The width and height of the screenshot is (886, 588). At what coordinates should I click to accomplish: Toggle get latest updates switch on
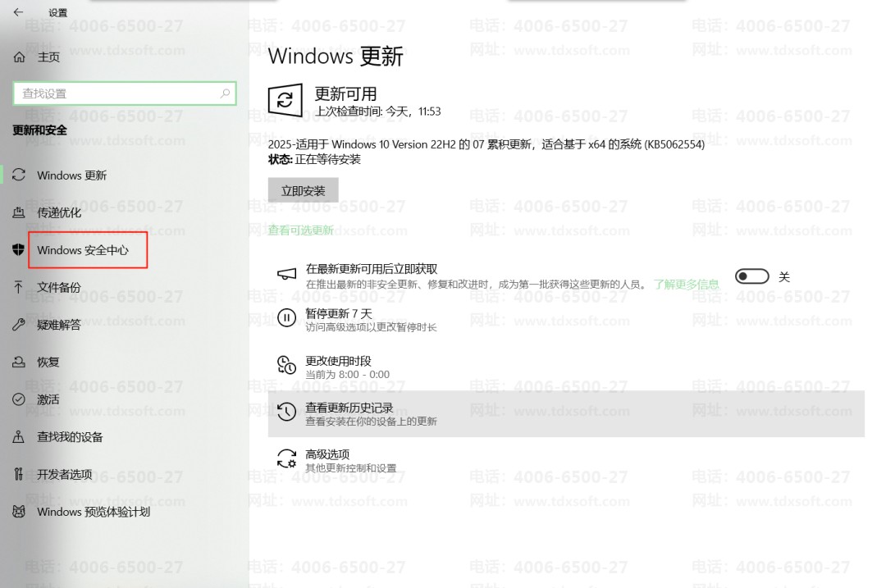pyautogui.click(x=751, y=276)
